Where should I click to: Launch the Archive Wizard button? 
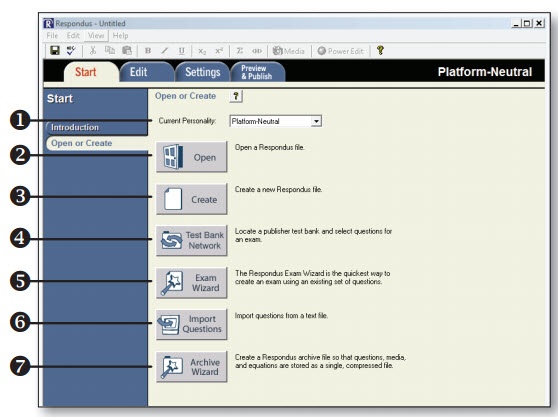(x=191, y=366)
